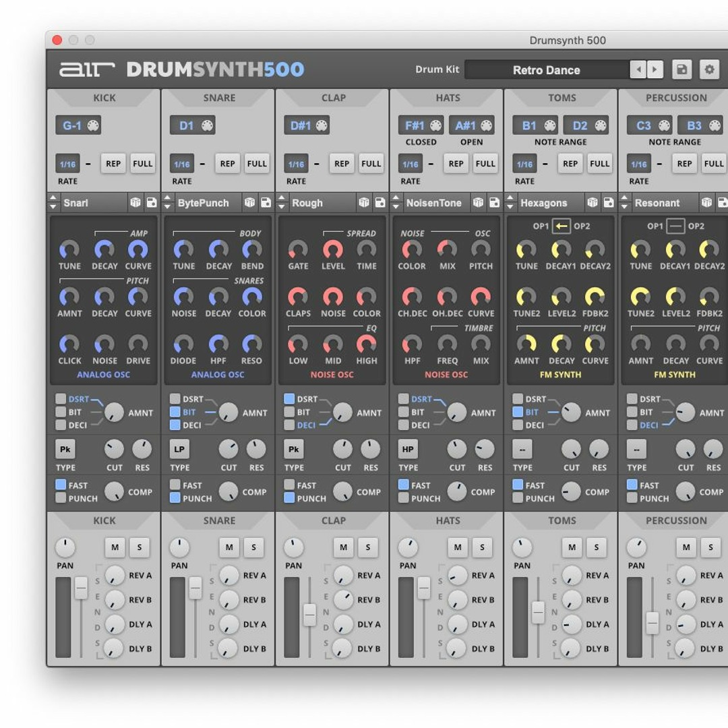Click the MIDI learn icon next to A#1 open hat
This screenshot has height=728, width=728.
pyautogui.click(x=486, y=125)
